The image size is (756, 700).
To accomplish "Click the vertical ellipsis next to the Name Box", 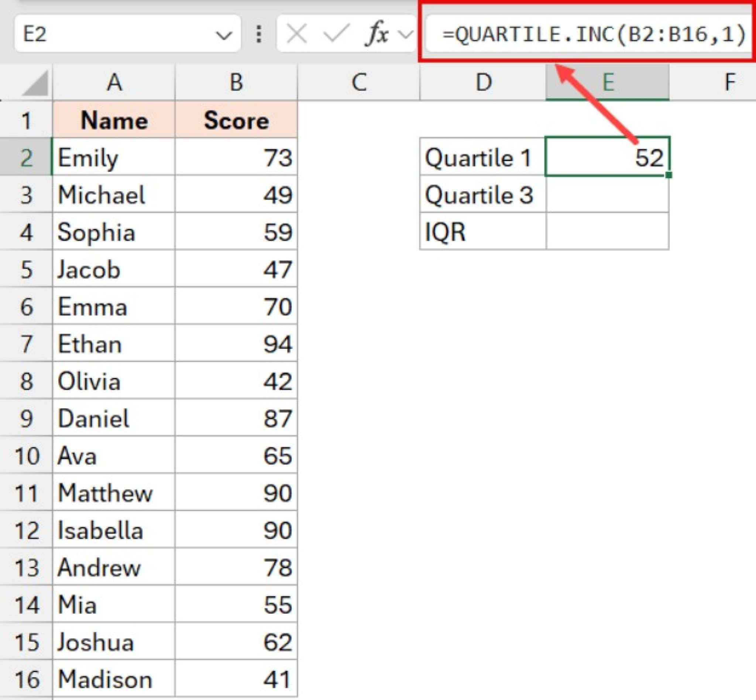I will (x=258, y=33).
